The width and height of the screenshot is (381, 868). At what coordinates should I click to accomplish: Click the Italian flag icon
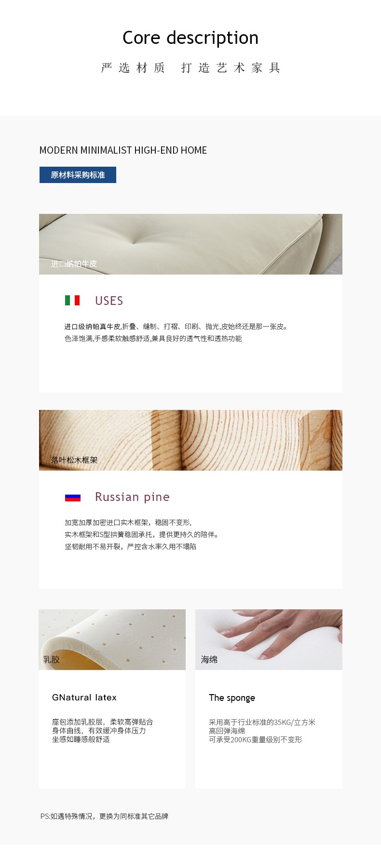coord(72,301)
